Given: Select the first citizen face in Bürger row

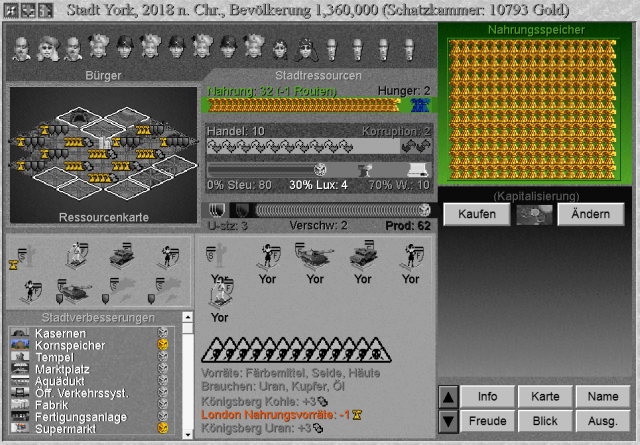Looking at the screenshot, I should (x=21, y=48).
